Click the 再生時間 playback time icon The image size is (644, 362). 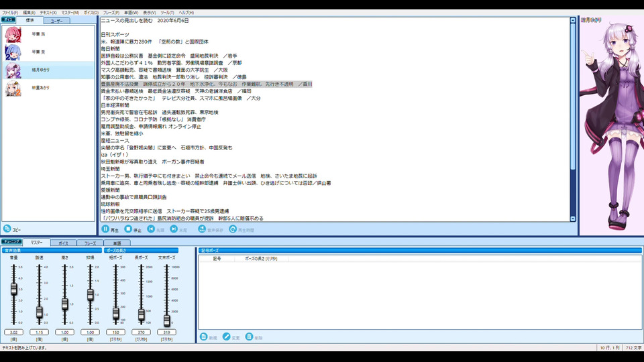click(233, 229)
